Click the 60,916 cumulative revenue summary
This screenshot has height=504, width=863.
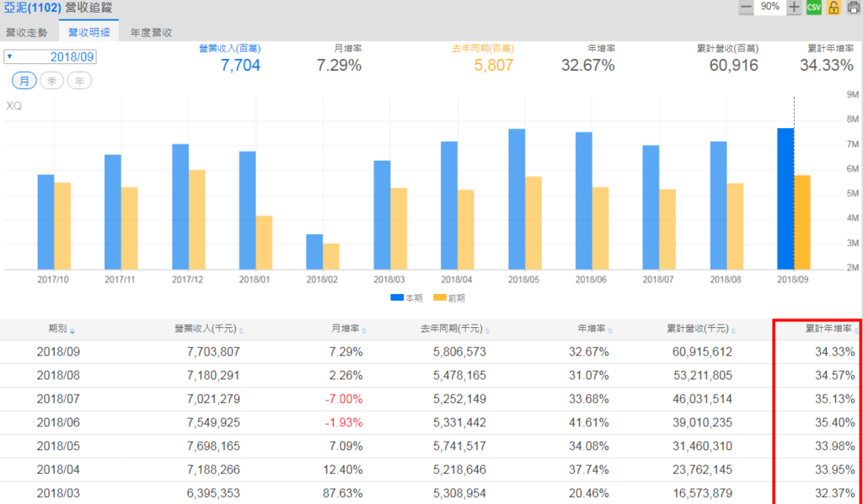(734, 66)
